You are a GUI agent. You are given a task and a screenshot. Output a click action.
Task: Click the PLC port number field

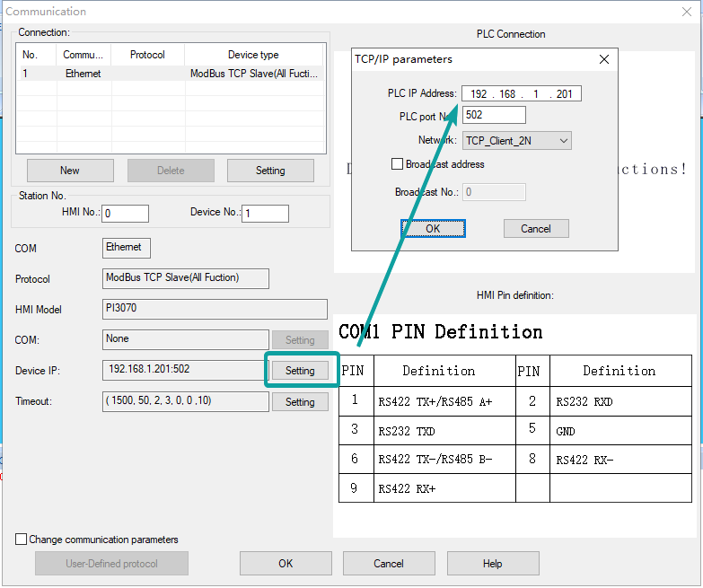click(x=494, y=116)
